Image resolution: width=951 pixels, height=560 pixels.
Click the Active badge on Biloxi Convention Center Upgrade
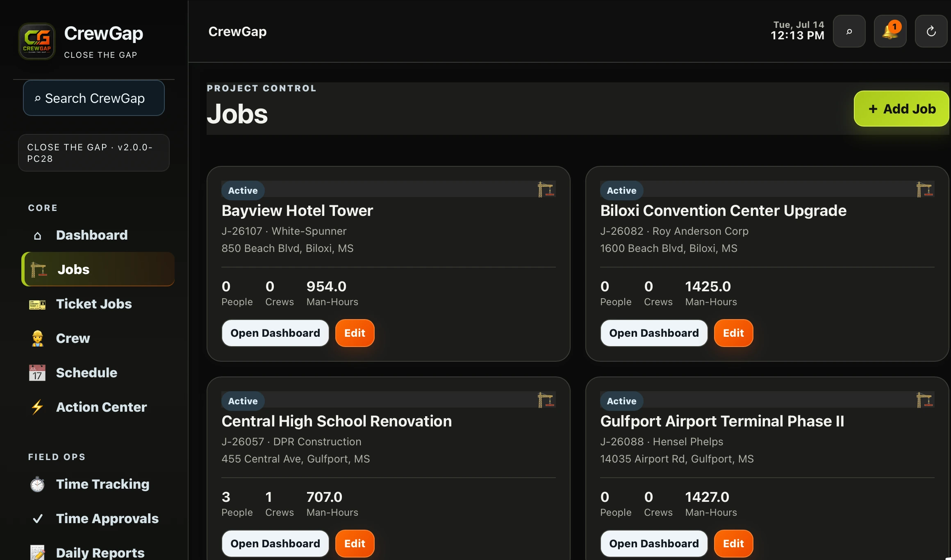pos(622,190)
